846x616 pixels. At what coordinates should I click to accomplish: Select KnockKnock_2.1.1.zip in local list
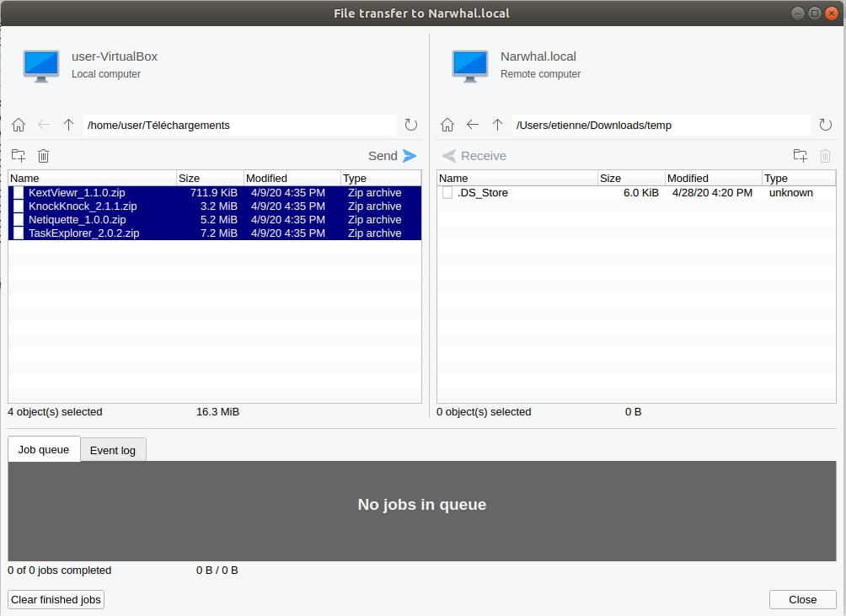(x=83, y=206)
